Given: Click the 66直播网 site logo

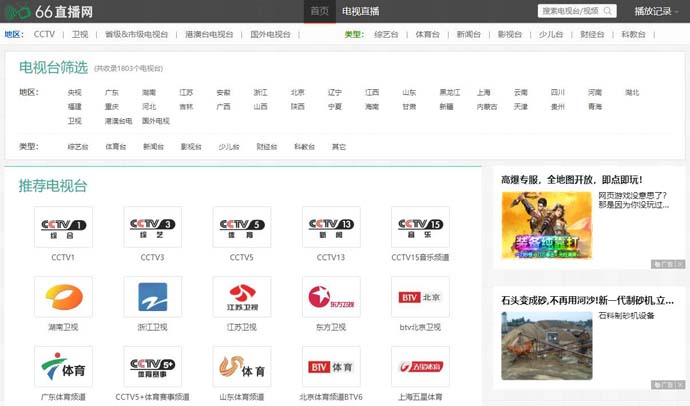Looking at the screenshot, I should [49, 11].
